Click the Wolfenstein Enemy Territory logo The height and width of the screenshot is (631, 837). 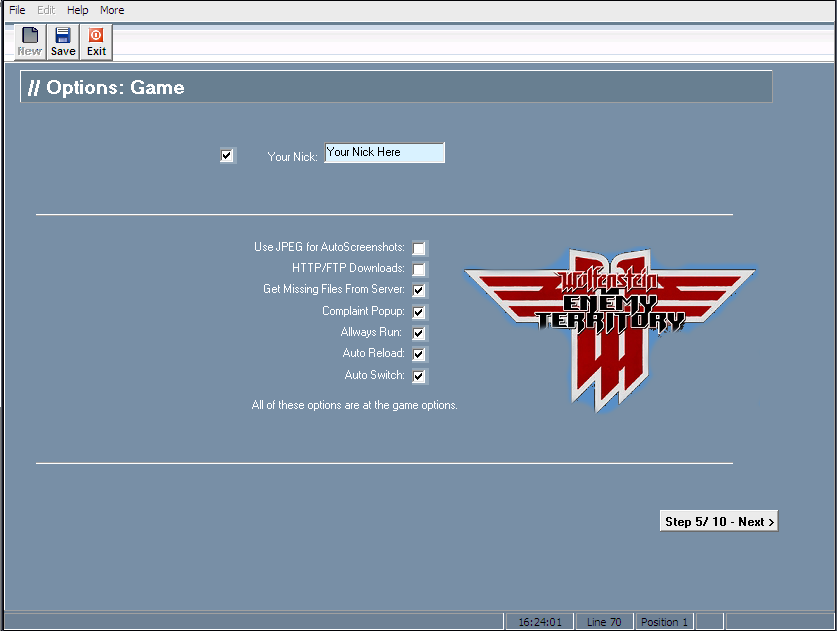pyautogui.click(x=610, y=330)
